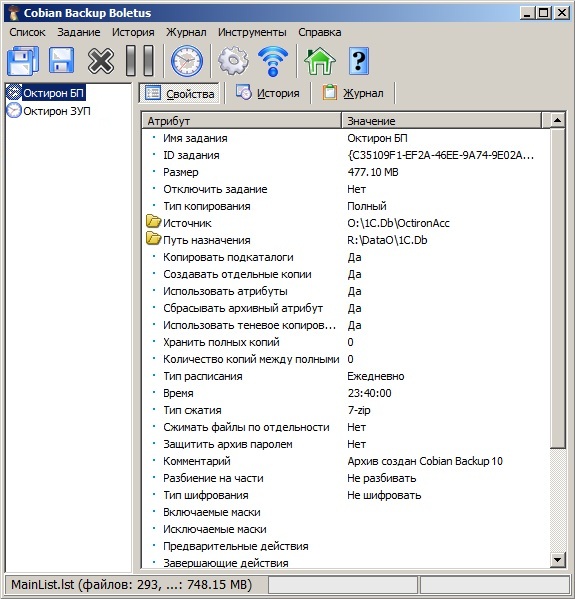Click the scrollbar up arrow

557,120
